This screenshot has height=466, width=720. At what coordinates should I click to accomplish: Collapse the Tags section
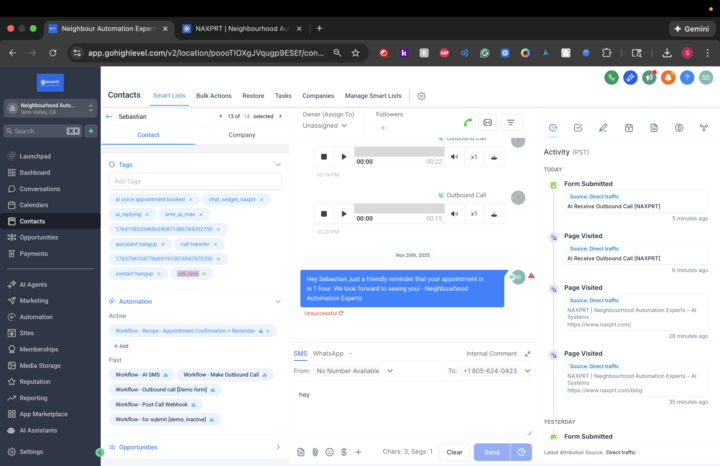coord(278,164)
